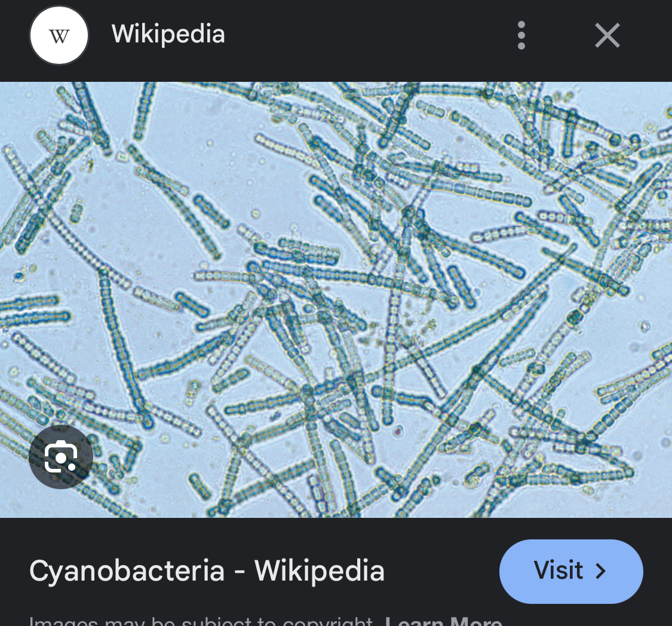The height and width of the screenshot is (626, 672).
Task: Search the image with Google Lens icon
Action: coord(61,457)
